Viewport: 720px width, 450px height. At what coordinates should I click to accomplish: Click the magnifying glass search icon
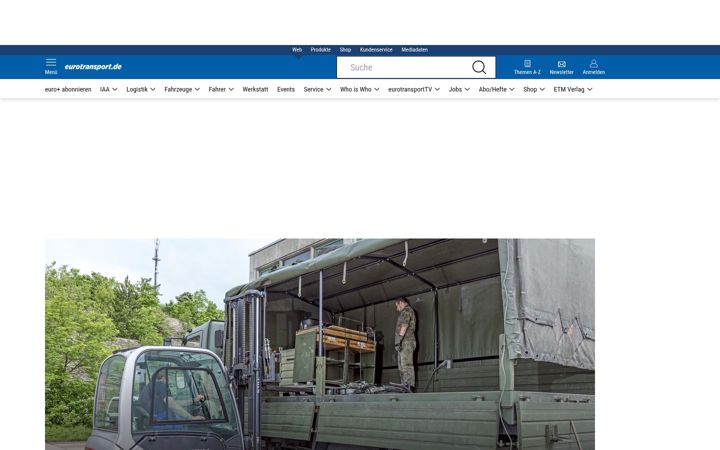point(479,68)
